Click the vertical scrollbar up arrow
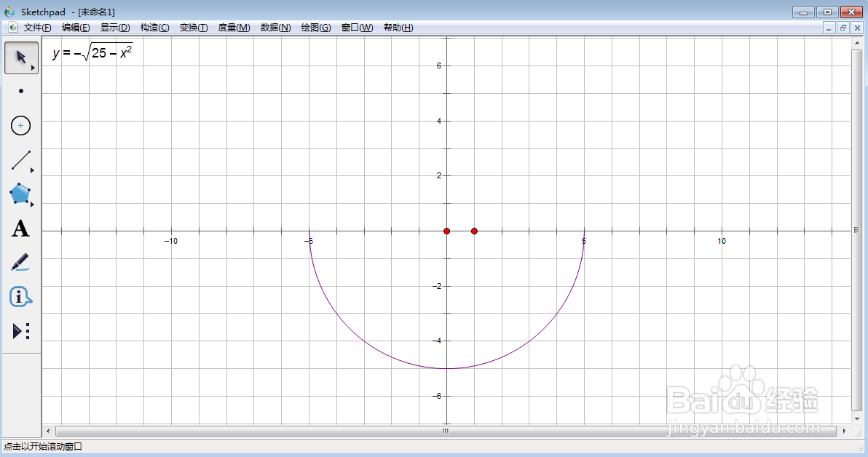Screen dimensions: 868x457 [x=857, y=43]
